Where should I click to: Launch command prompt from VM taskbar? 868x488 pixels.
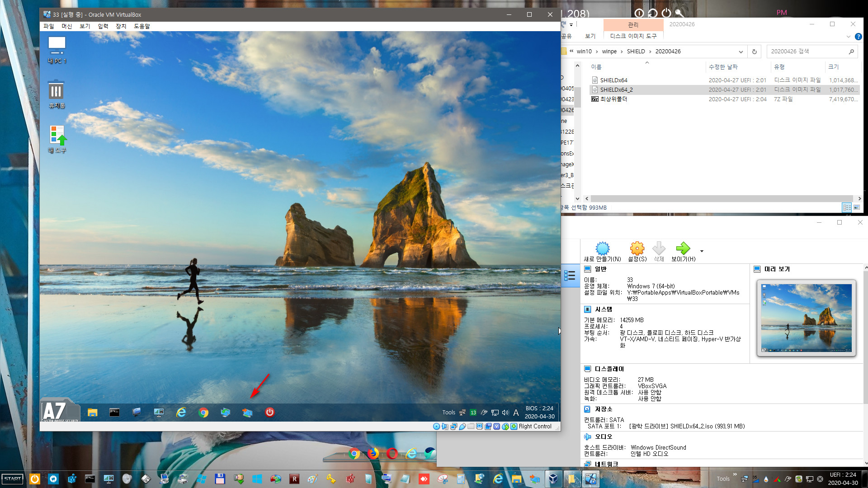coord(114,412)
